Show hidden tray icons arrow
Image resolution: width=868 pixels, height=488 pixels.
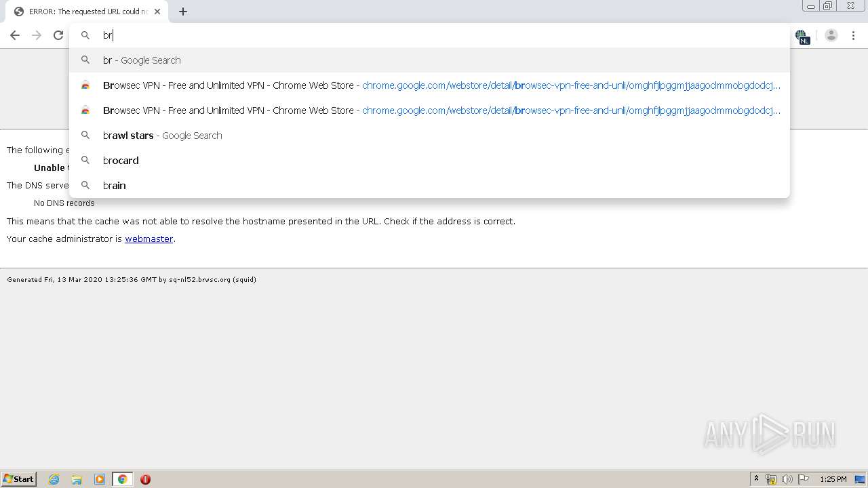[x=756, y=479]
